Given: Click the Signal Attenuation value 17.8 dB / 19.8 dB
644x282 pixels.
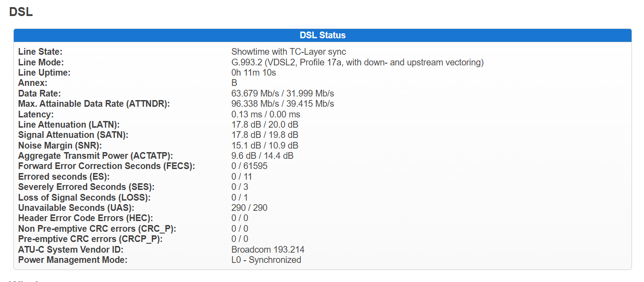Looking at the screenshot, I should click(265, 135).
